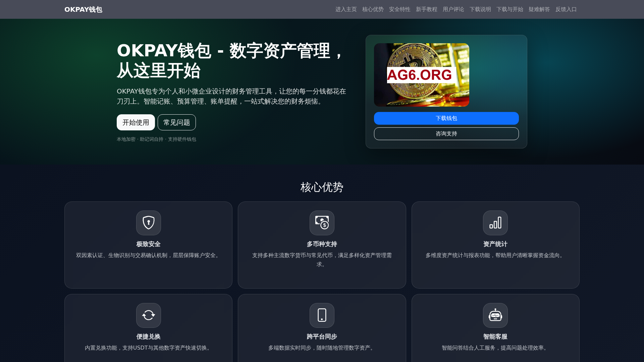Click the description 双因素认证、生物识别与交易确认机制
Image resolution: width=644 pixels, height=362 pixels.
[x=149, y=255]
